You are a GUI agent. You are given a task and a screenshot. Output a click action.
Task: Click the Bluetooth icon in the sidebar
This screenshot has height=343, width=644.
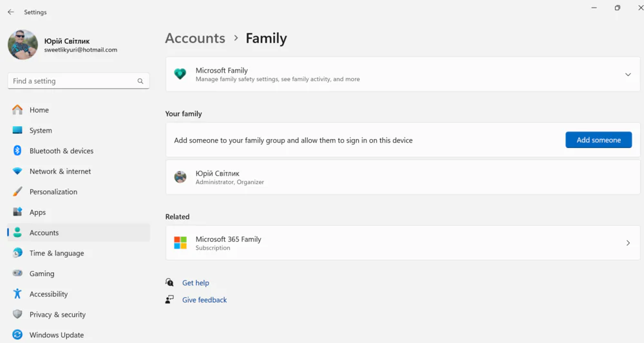coord(17,151)
